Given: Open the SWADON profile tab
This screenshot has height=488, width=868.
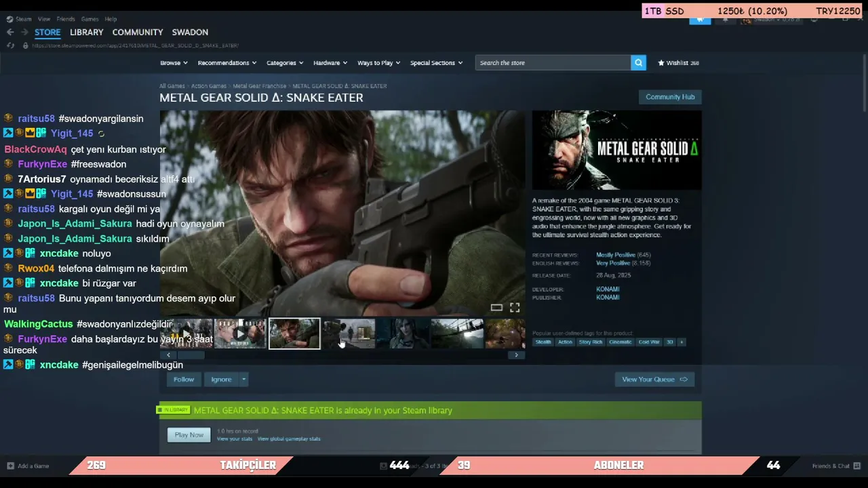Looking at the screenshot, I should [x=190, y=33].
